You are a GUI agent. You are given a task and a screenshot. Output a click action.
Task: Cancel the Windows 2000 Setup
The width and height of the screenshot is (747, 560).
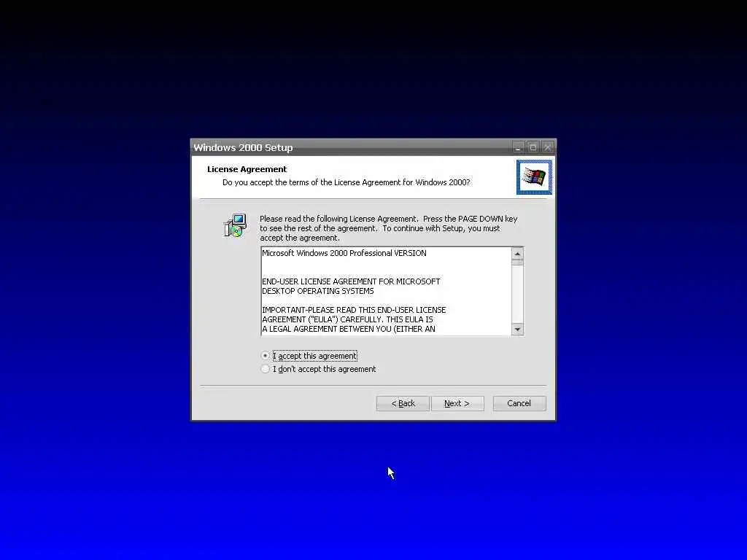(x=519, y=403)
